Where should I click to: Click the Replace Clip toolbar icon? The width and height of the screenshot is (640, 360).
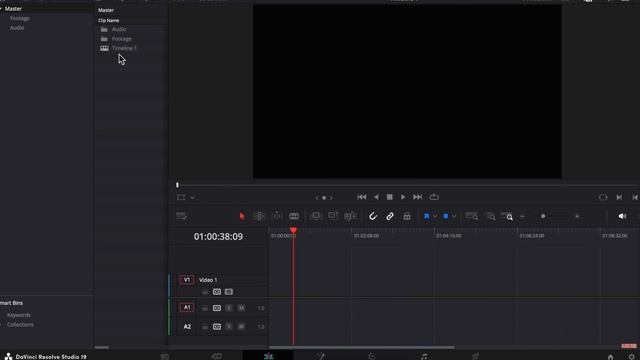coord(350,216)
